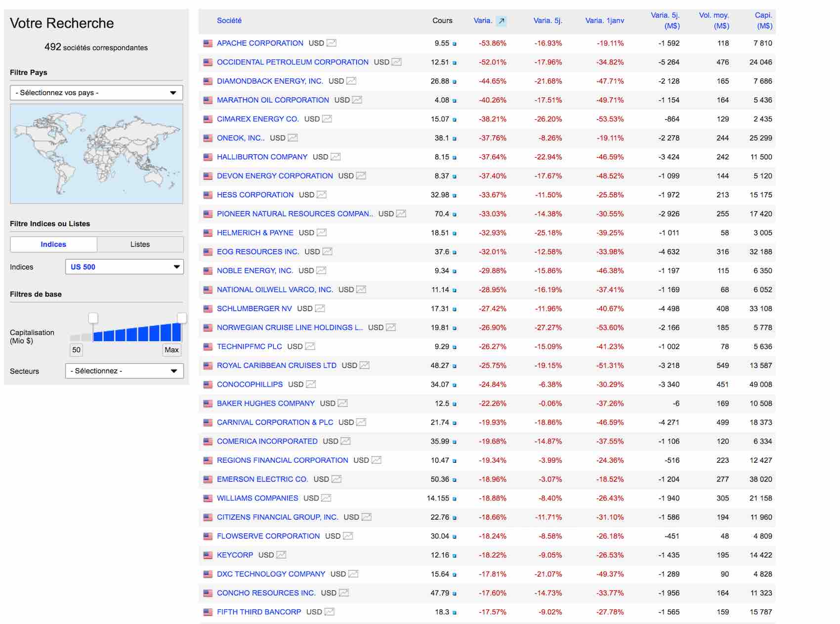Open chart icon for HELMERICH & PAYNE
This screenshot has height=624, width=840.
(x=322, y=232)
